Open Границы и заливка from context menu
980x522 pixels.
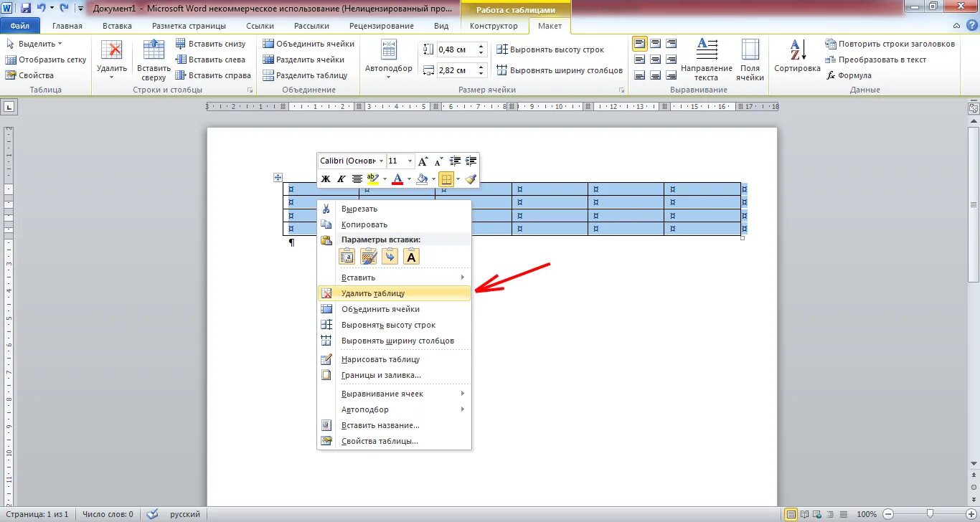click(394, 375)
